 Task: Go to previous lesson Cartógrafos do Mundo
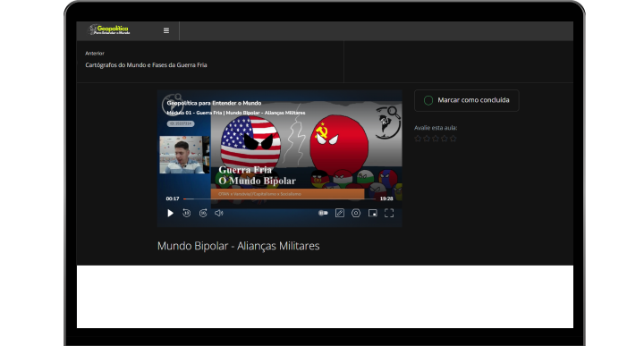[x=146, y=65]
